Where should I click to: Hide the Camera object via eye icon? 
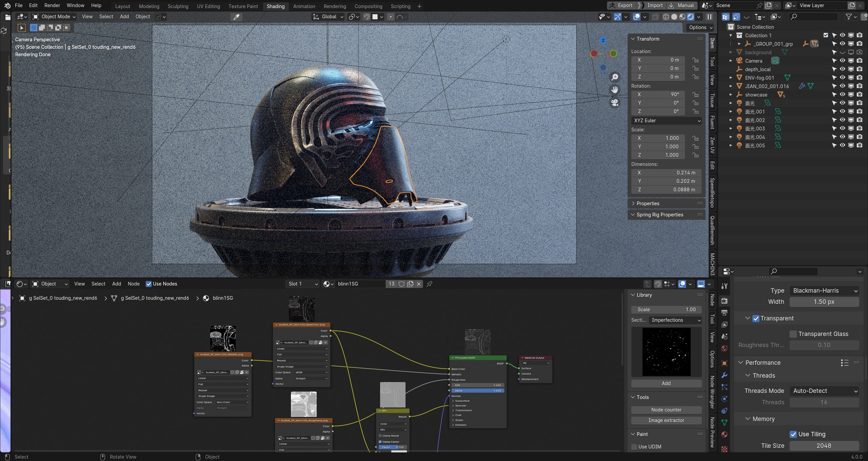[x=842, y=61]
